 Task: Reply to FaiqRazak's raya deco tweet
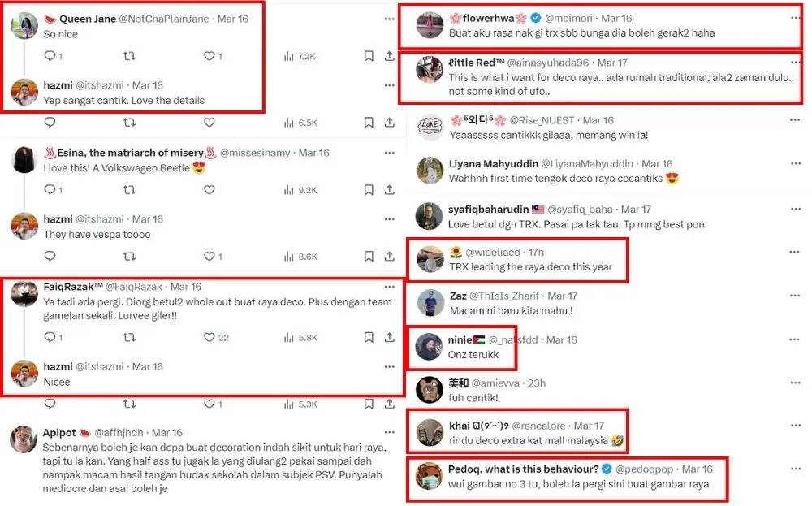[50, 337]
